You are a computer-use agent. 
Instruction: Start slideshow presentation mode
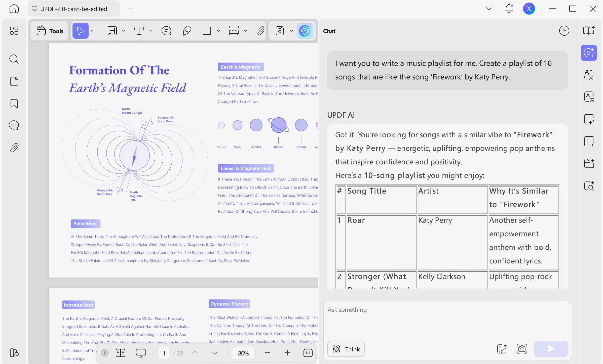141,353
